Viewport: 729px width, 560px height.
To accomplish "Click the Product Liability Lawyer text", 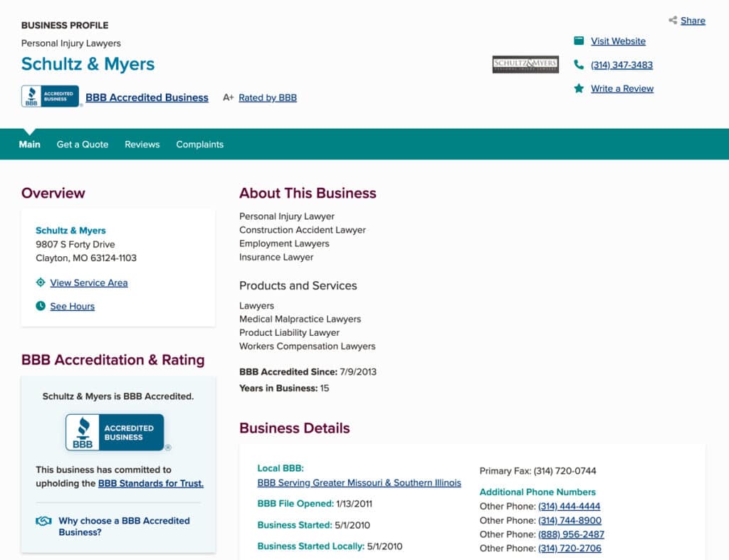I will tap(289, 332).
